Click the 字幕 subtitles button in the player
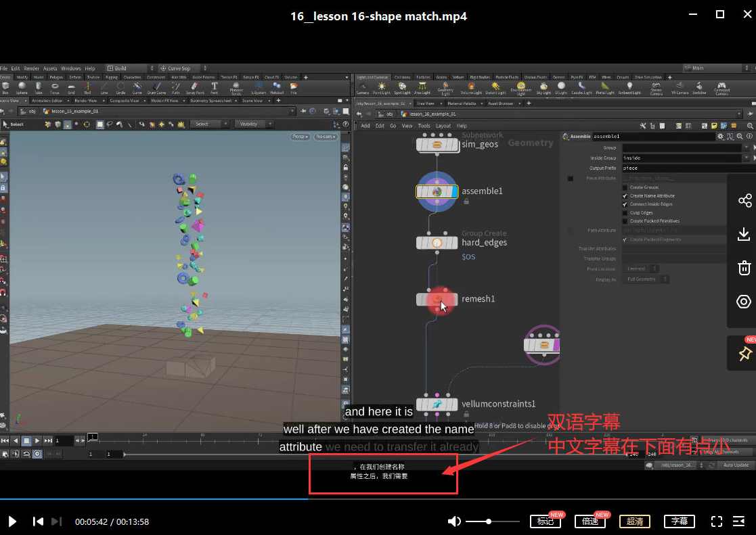 680,521
